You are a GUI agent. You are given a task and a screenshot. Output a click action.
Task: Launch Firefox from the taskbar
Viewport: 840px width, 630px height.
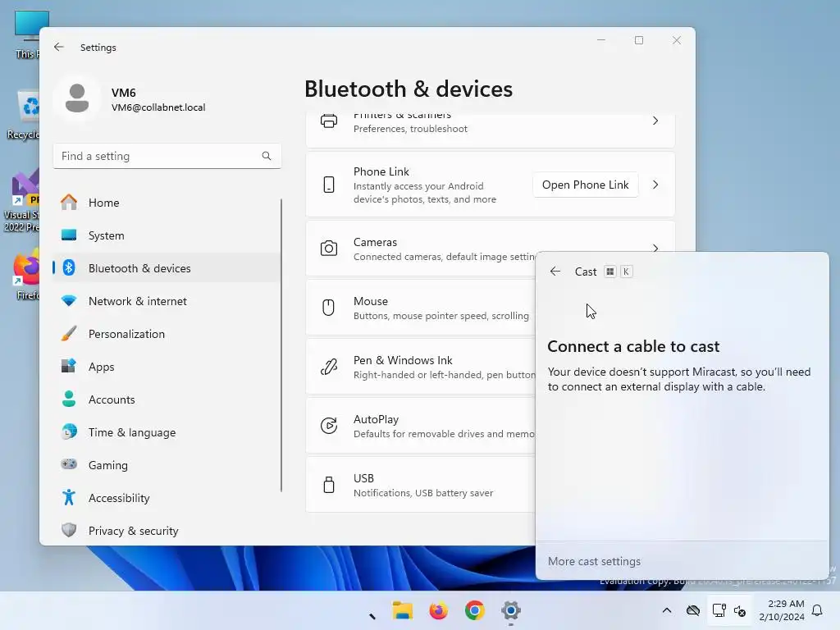(x=438, y=610)
